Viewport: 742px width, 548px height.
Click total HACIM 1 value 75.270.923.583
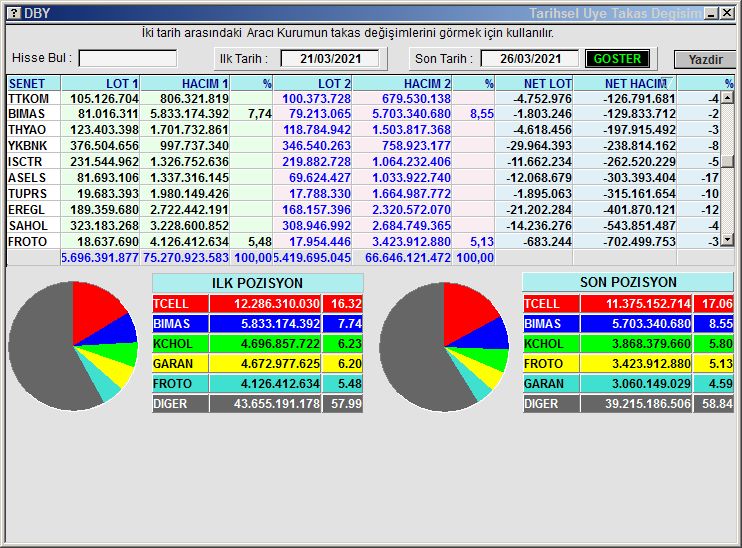click(186, 258)
